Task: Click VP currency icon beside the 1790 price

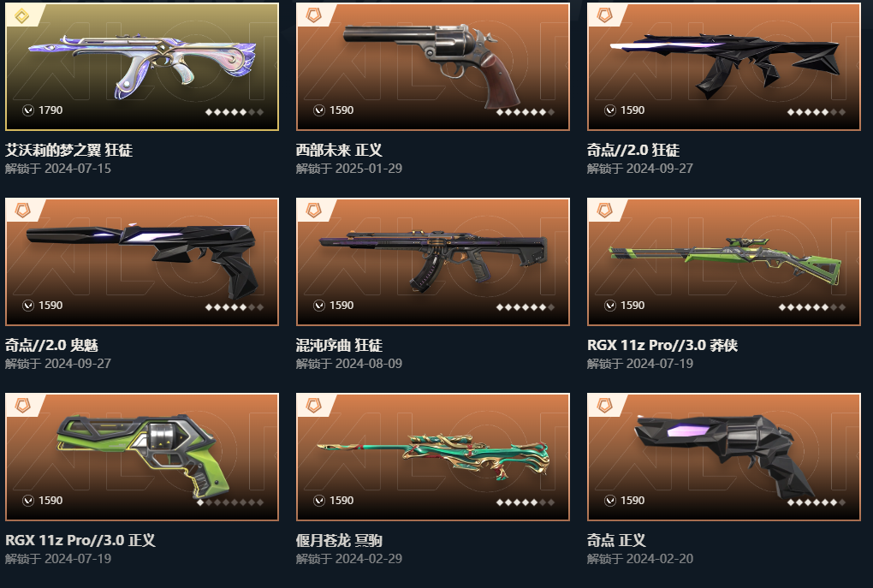Action: coord(28,110)
